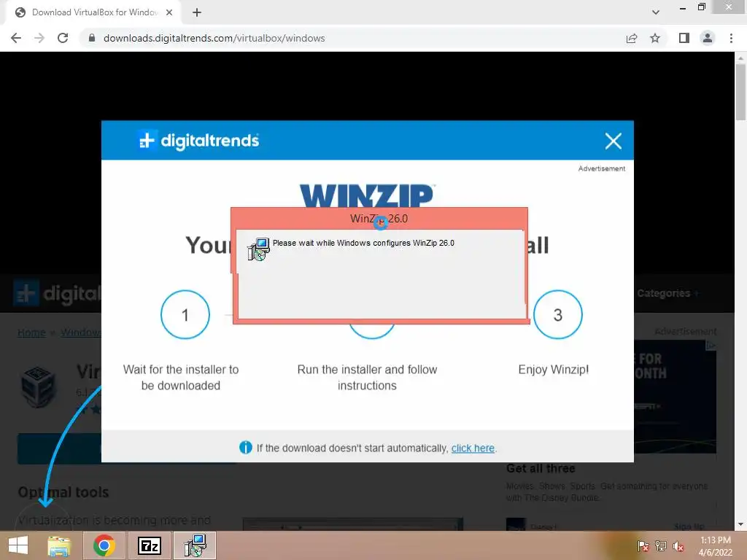Open the clock showing 1:13 PM
This screenshot has height=560, width=747.
coord(715,545)
